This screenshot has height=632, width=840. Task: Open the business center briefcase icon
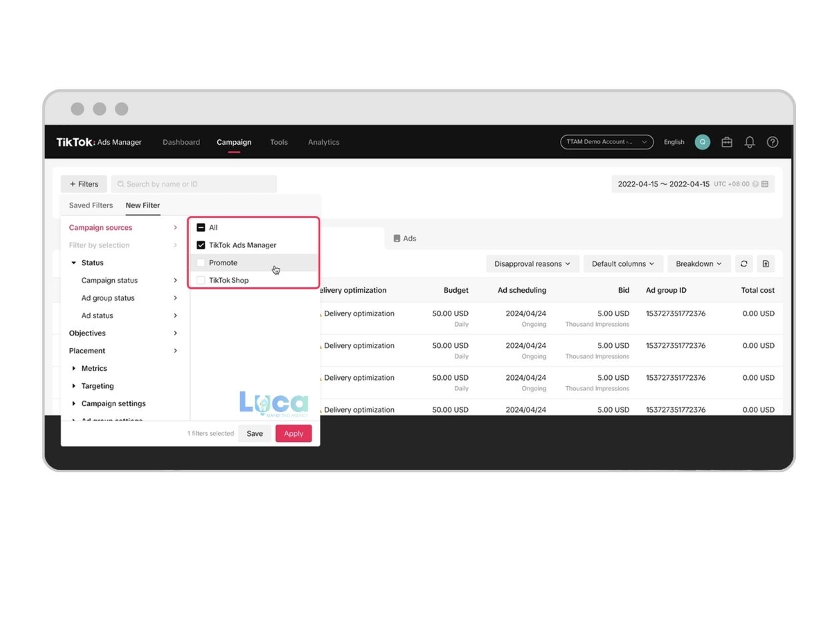[x=727, y=142]
